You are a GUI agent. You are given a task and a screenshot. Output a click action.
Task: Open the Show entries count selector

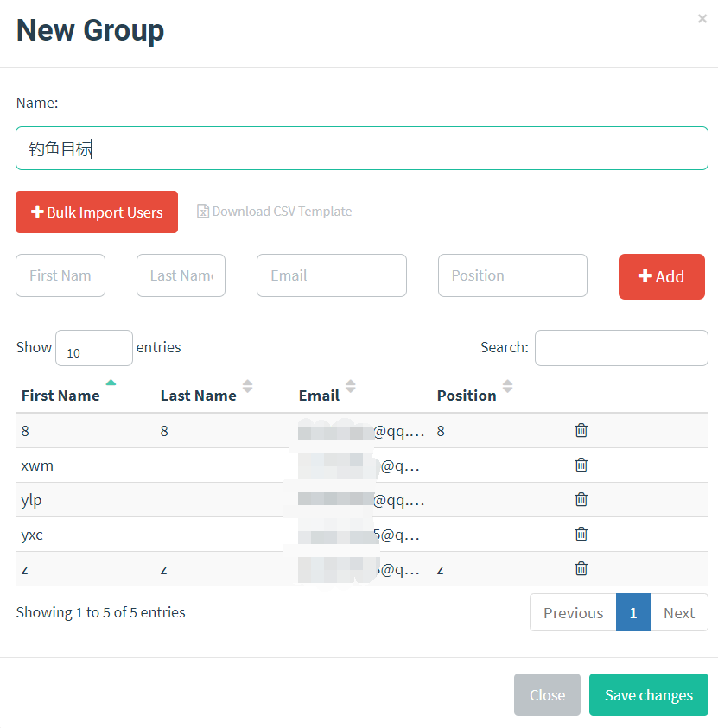click(x=93, y=348)
